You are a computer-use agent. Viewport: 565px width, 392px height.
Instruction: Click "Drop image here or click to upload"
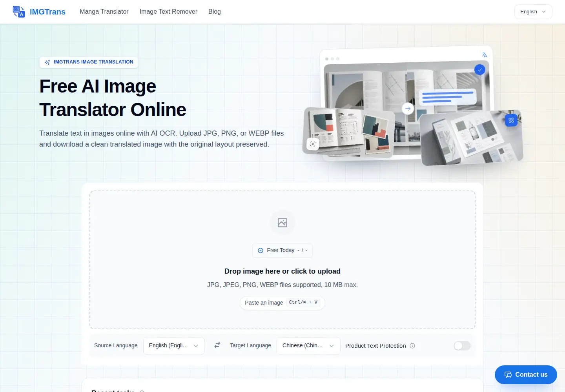click(282, 271)
